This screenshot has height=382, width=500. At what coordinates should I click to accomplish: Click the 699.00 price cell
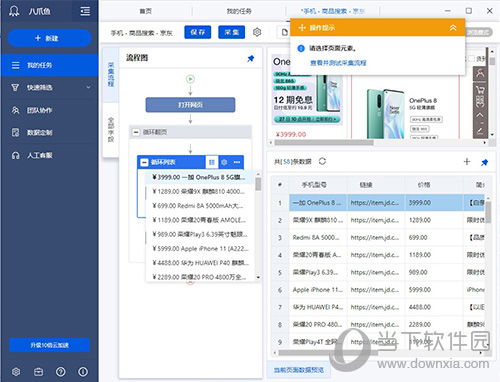434,238
